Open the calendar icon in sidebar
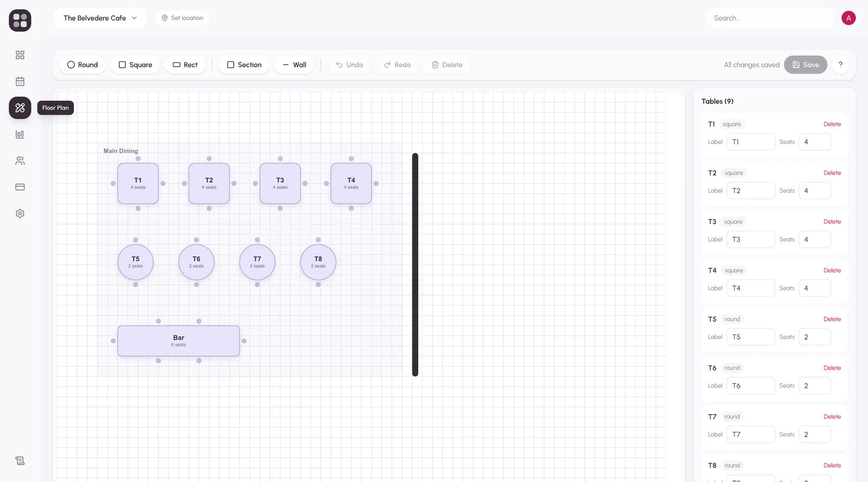This screenshot has width=868, height=482. [20, 81]
